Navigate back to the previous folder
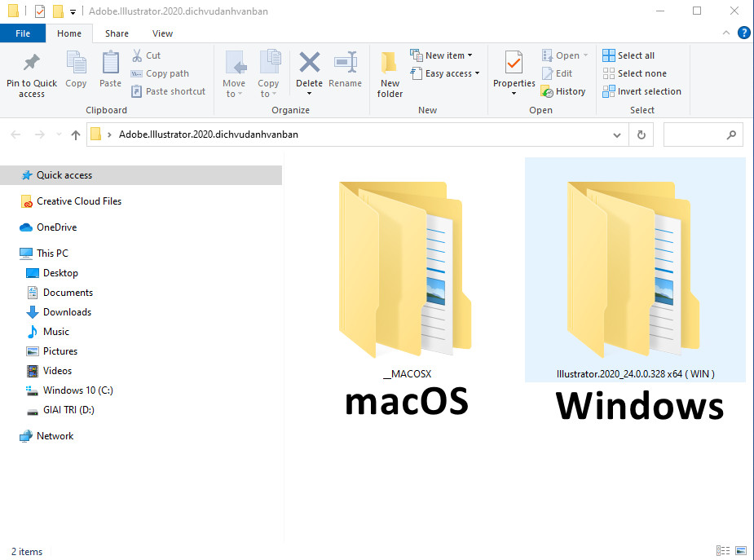The image size is (754, 560). click(x=15, y=135)
